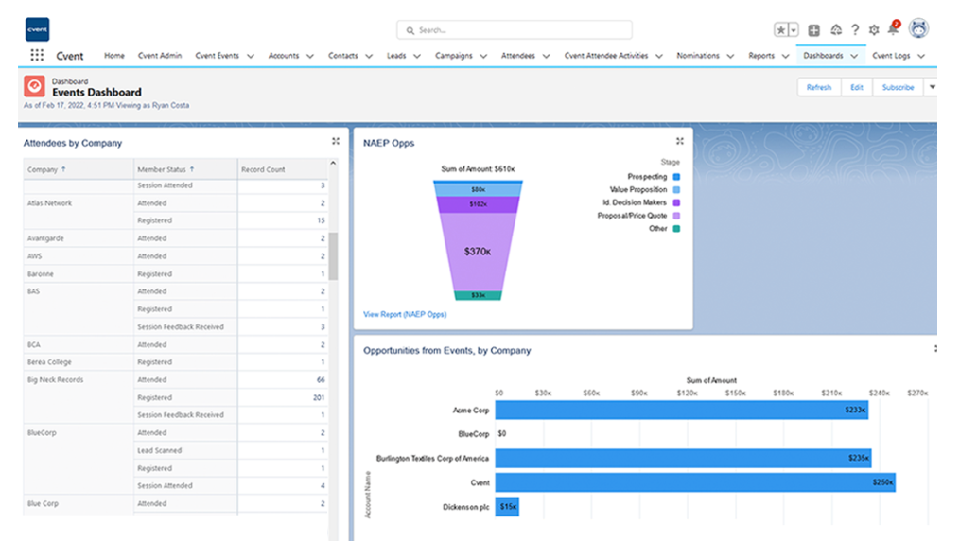Open the Help question mark icon
This screenshot has width=960, height=560.
tap(855, 29)
